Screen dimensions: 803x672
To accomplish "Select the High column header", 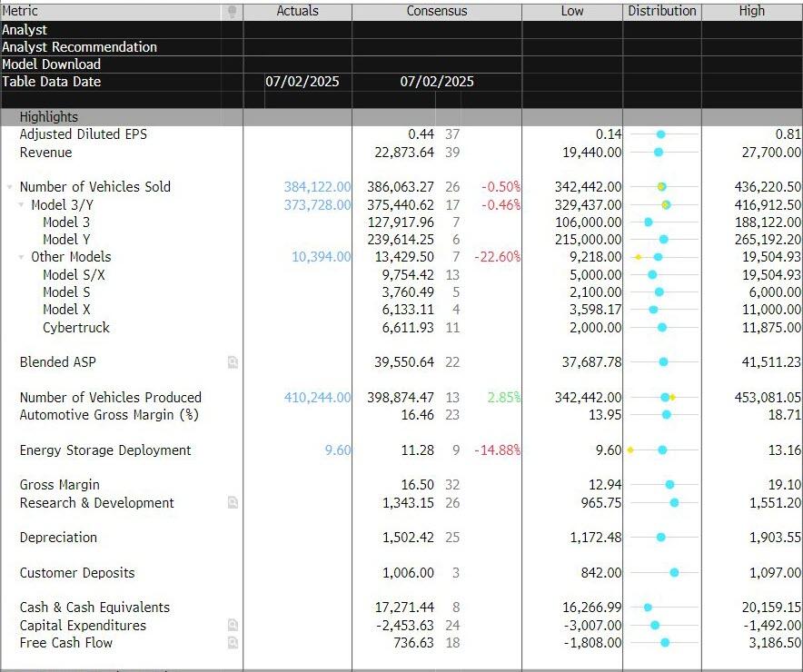I will click(x=752, y=11).
